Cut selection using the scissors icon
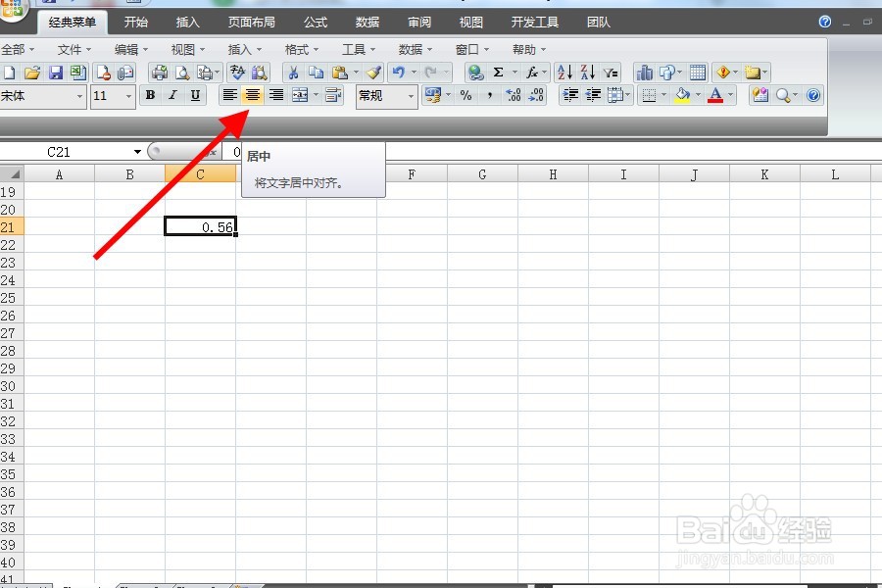 [293, 73]
